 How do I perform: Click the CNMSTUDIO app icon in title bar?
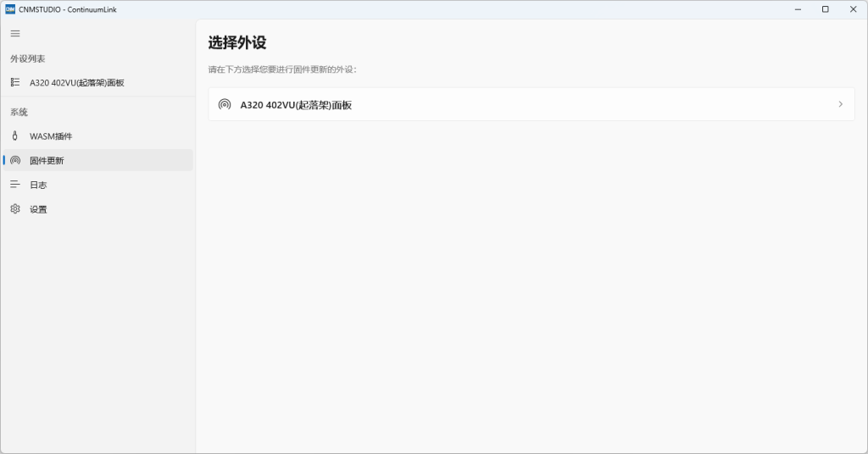(x=10, y=9)
